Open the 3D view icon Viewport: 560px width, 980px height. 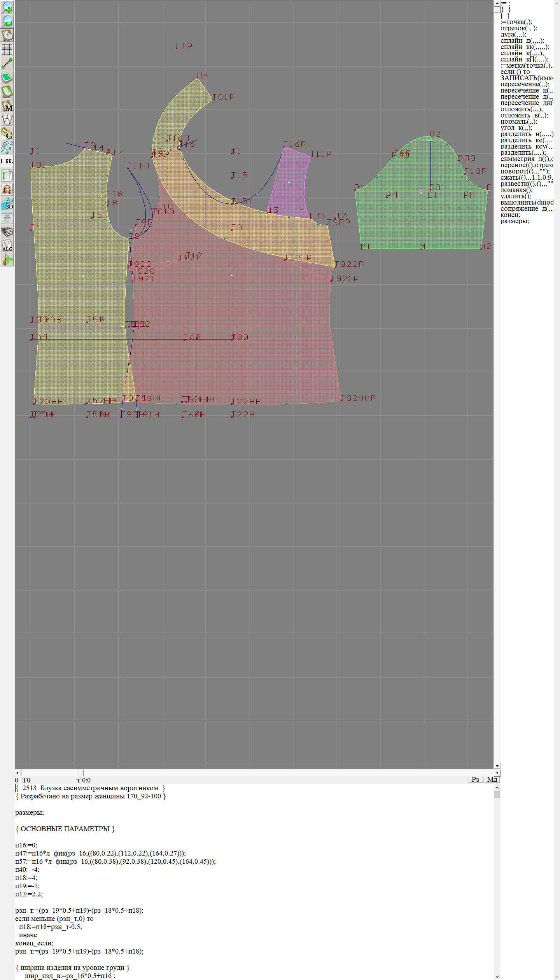coord(7,203)
